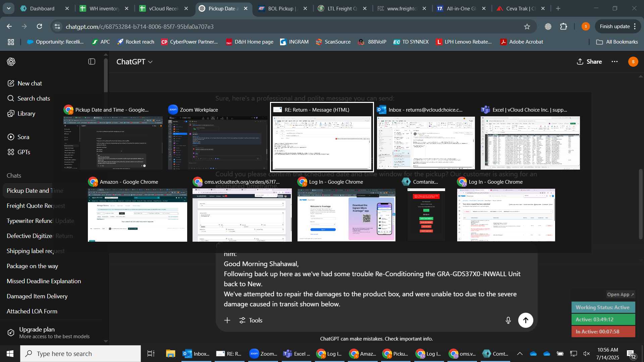
Task: Open the conversation options ellipsis menu
Action: [x=614, y=62]
